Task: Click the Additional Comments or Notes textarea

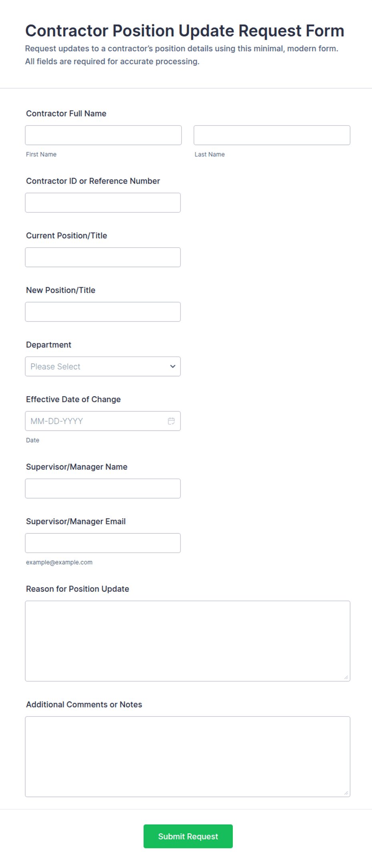Action: click(x=188, y=757)
